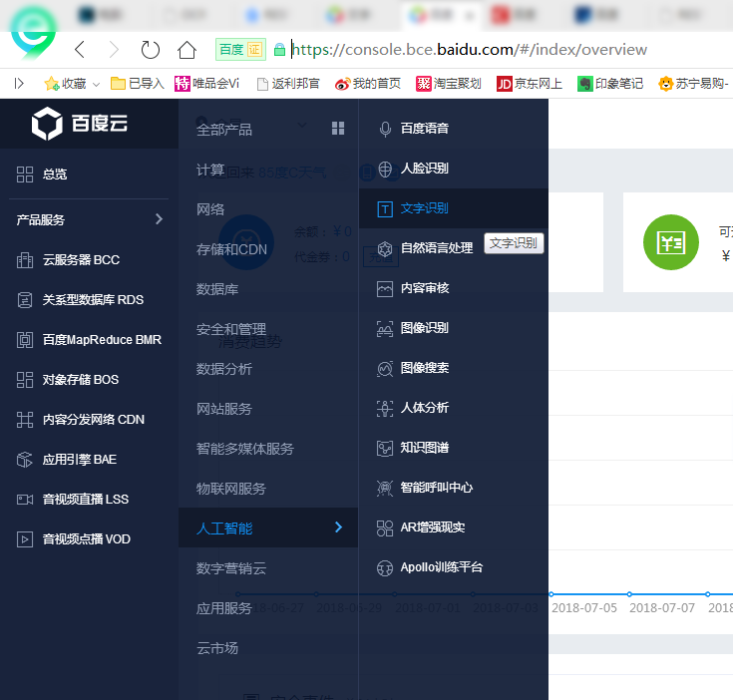Screen dimensions: 733x700
Task: Open the 唯品会 bookmark
Action: [x=206, y=84]
